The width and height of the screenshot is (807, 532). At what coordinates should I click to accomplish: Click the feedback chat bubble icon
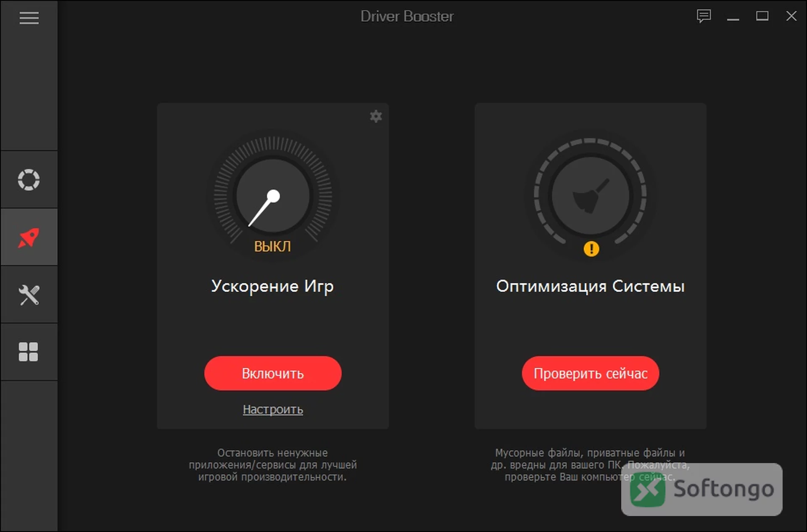pyautogui.click(x=704, y=16)
